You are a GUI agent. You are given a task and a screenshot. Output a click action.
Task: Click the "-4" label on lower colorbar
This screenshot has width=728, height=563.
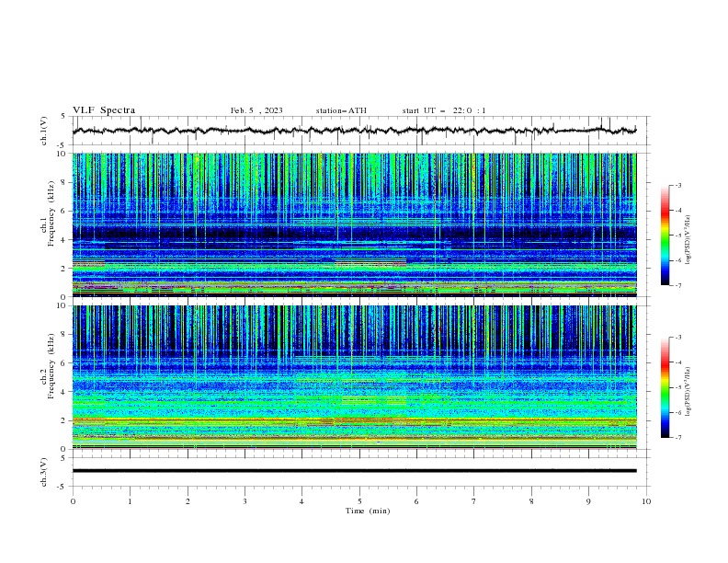[677, 362]
